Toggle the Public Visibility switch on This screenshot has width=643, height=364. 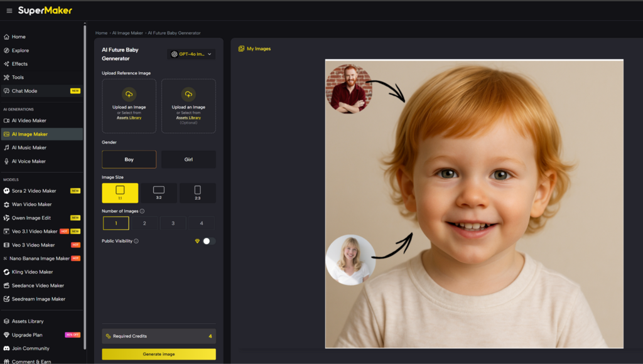pyautogui.click(x=210, y=241)
